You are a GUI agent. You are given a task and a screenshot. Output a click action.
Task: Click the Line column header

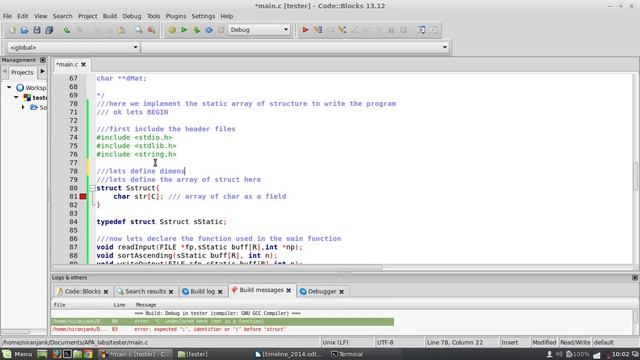119,305
